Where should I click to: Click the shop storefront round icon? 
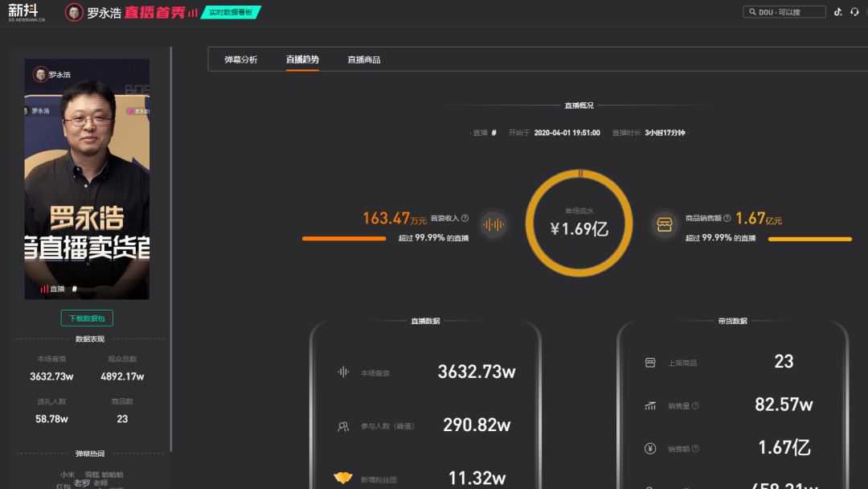point(665,224)
